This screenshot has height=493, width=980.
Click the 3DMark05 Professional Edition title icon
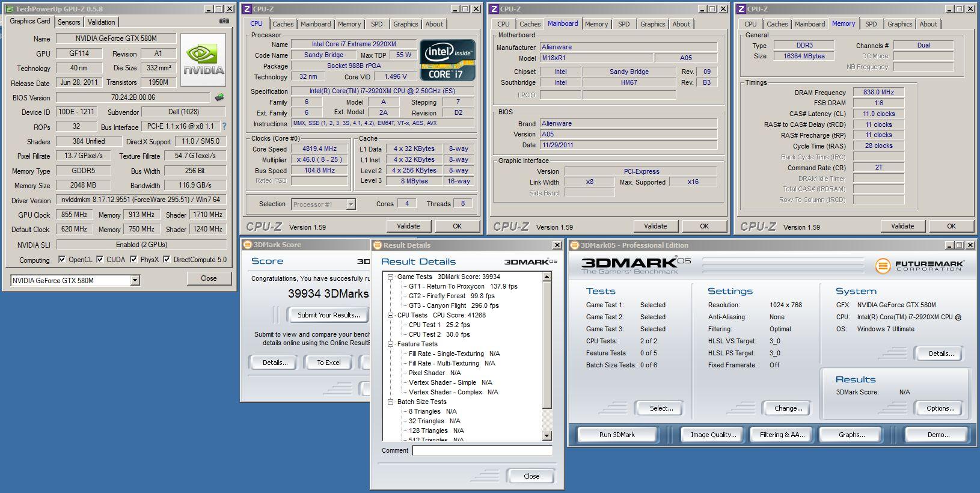pyautogui.click(x=574, y=245)
